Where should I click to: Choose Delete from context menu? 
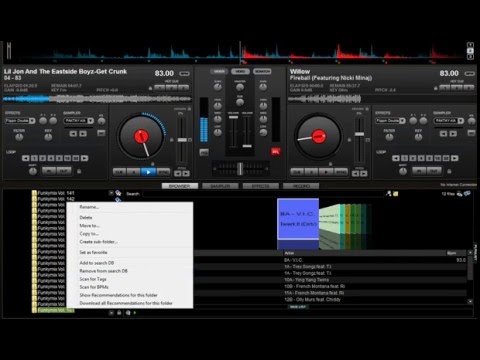coord(86,218)
